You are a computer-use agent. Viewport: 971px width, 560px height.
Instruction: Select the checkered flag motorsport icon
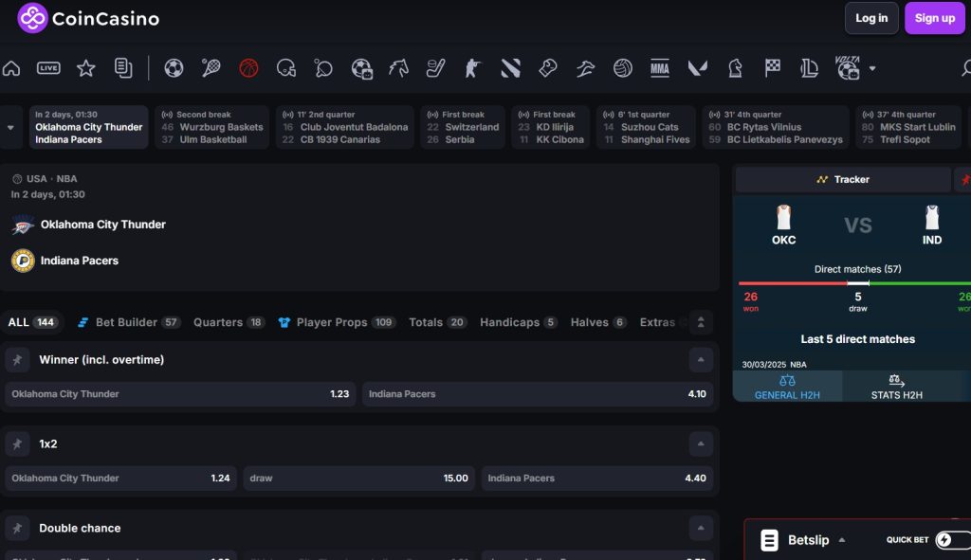[772, 68]
